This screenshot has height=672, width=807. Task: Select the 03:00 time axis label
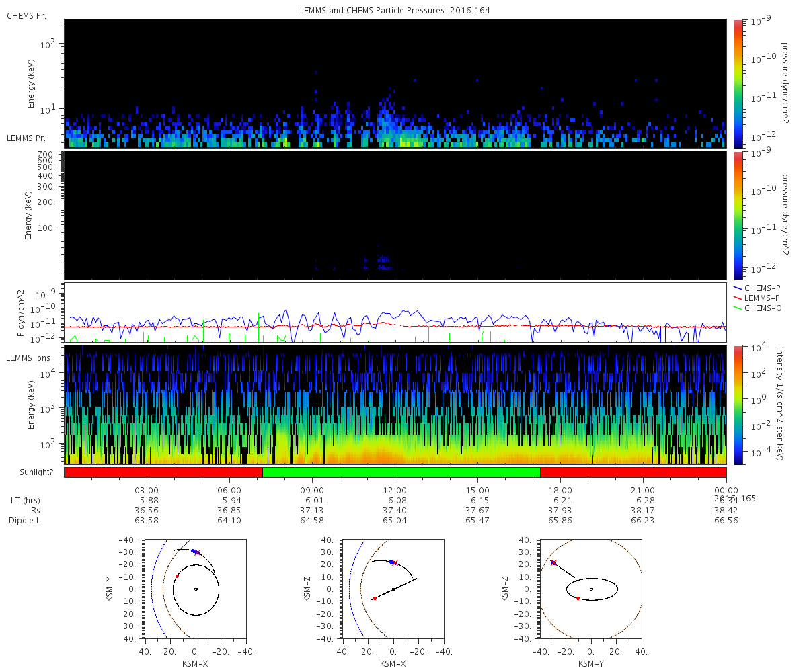147,490
